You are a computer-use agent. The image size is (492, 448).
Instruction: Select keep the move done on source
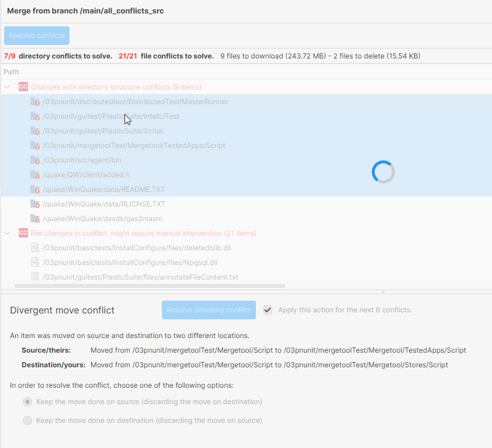[27, 402]
